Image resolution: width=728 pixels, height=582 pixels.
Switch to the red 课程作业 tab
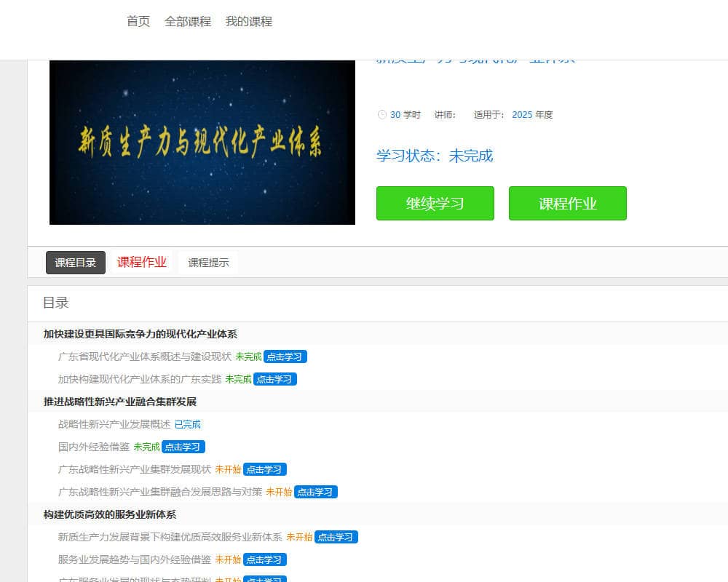(142, 263)
